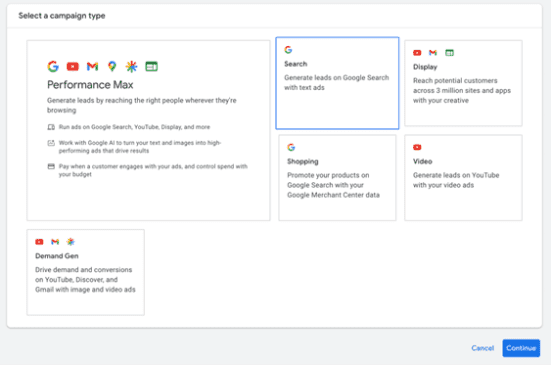
Task: Click 'Run ads on Google Search, YouTube, Display' line
Action: [x=134, y=127]
